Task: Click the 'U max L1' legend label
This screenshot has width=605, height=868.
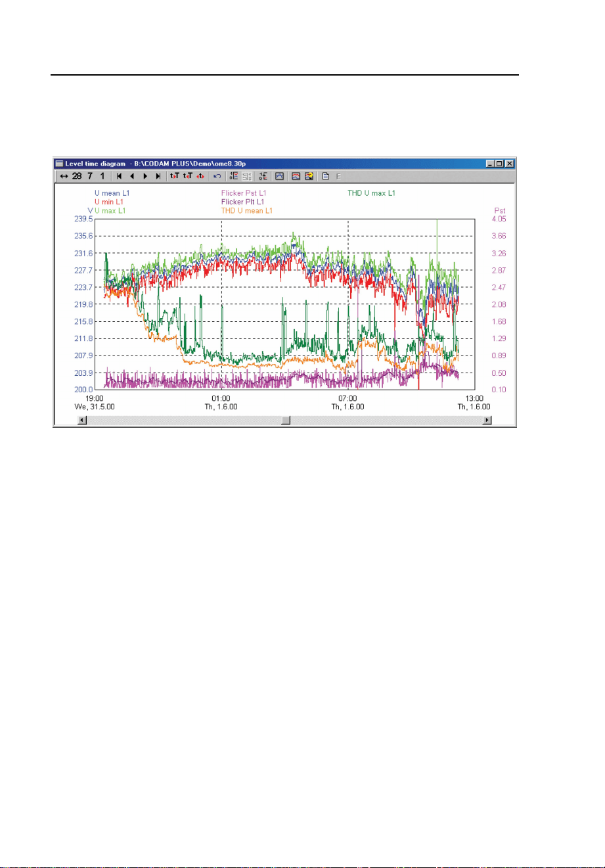Action: pos(110,210)
